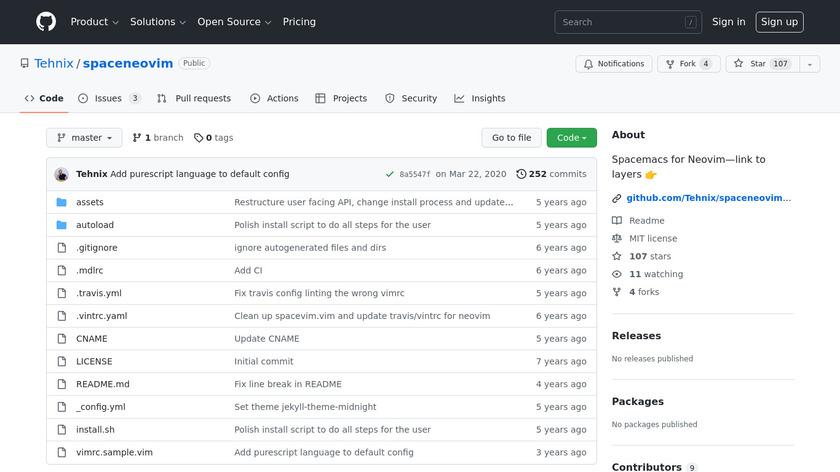840x472 pixels.
Task: Open the Issues tab
Action: 109,98
